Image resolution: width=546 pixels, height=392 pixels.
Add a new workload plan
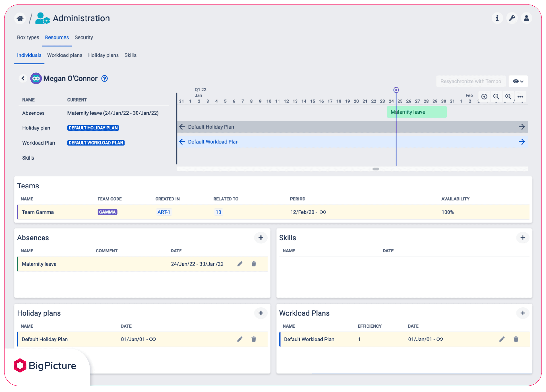[x=523, y=313]
